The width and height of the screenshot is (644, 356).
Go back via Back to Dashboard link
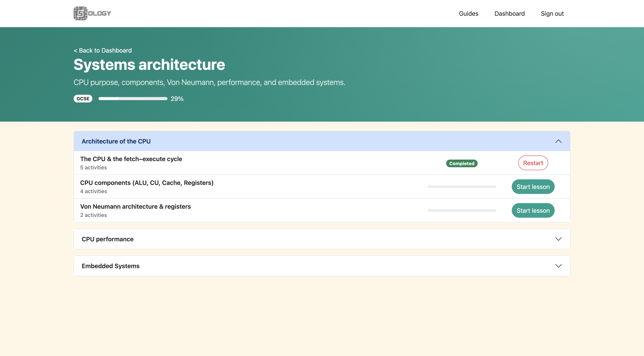(x=103, y=50)
